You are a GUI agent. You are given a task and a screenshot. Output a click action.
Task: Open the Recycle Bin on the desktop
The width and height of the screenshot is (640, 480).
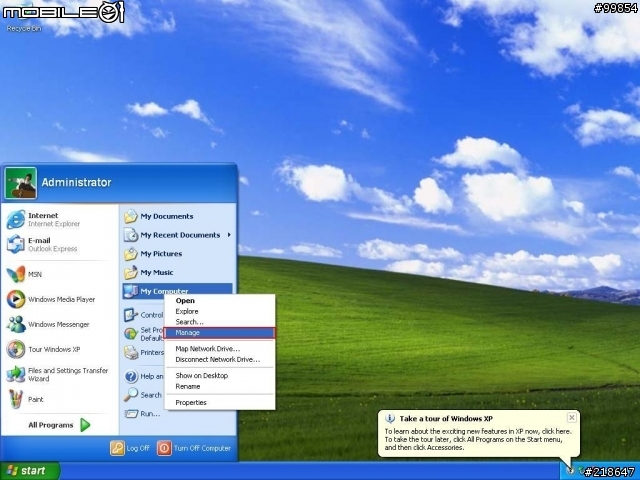click(x=24, y=16)
